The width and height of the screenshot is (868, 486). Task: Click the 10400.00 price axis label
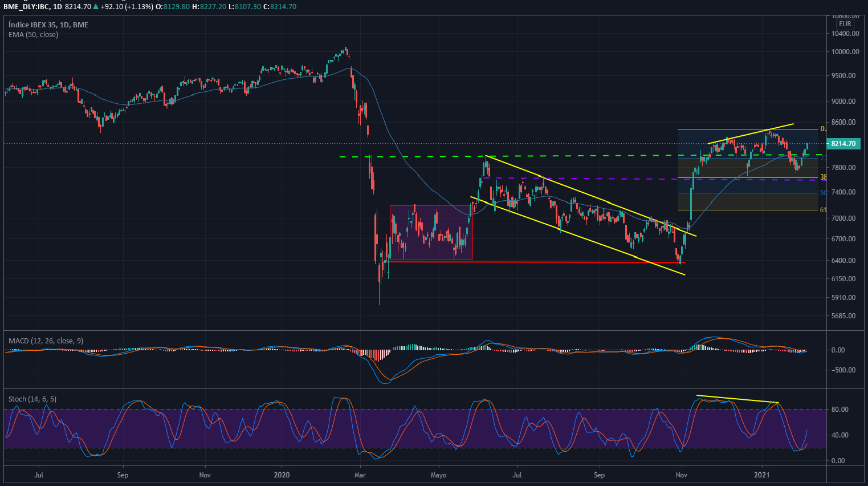845,34
